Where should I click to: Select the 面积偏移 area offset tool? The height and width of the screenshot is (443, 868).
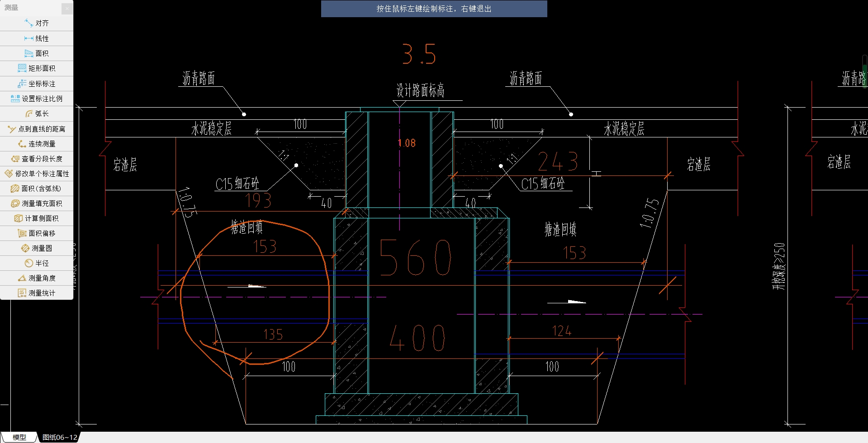coord(37,233)
